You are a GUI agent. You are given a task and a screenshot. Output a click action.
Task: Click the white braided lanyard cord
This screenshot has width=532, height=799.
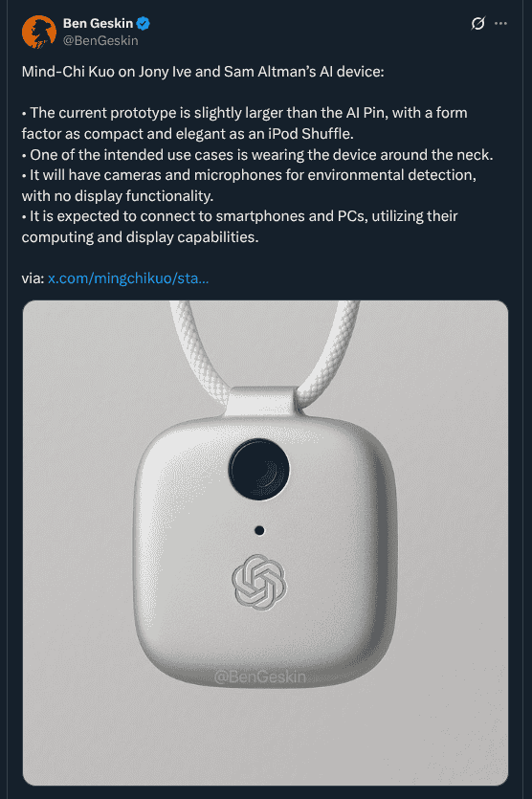click(193, 346)
